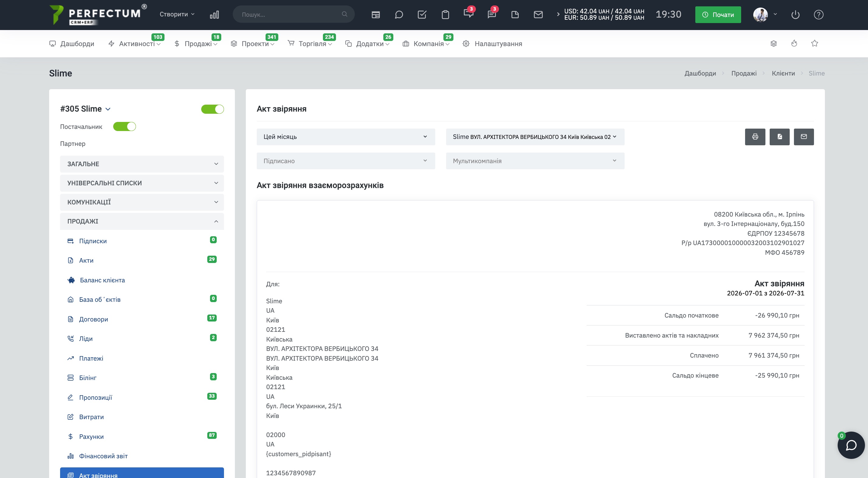Open the Налаштування menu
This screenshot has height=478, width=868.
tap(492, 44)
